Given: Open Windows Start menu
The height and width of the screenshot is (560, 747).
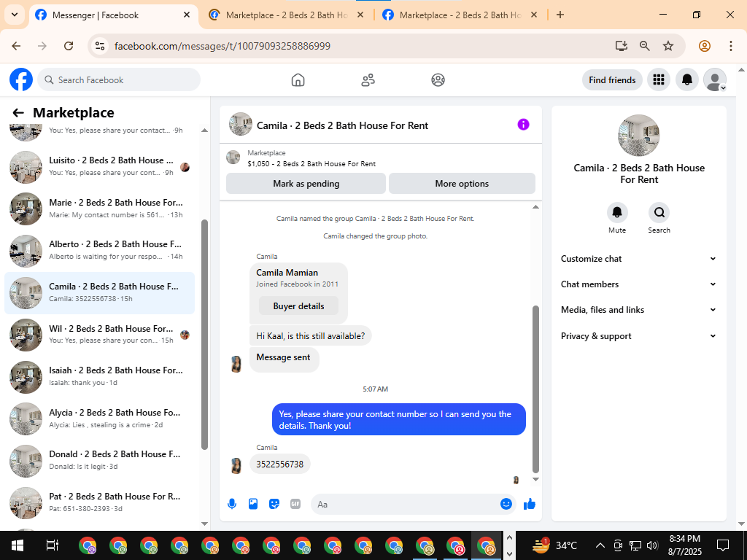Looking at the screenshot, I should click(18, 545).
